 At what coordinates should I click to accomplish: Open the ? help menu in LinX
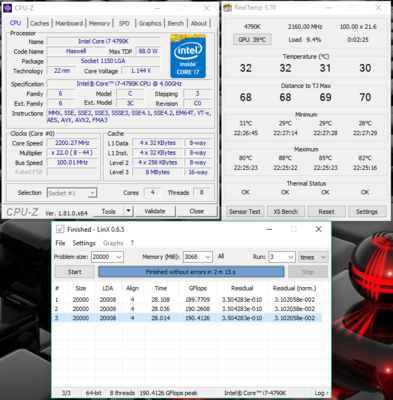click(x=132, y=243)
